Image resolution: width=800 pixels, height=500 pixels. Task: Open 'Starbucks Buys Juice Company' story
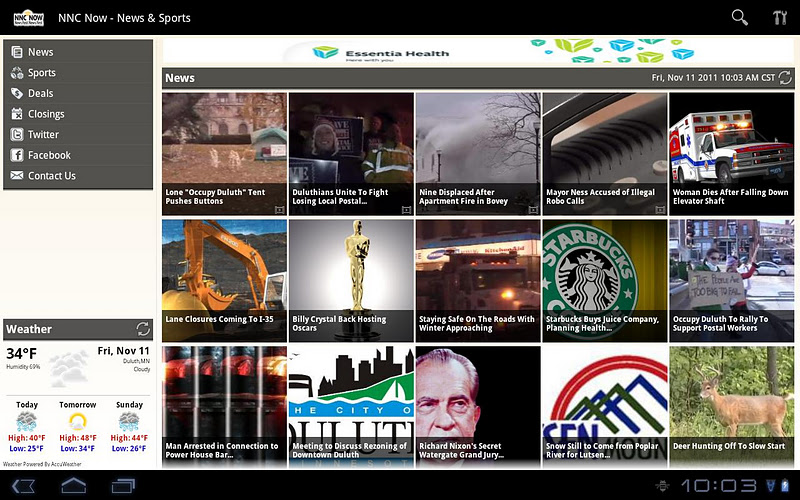605,281
